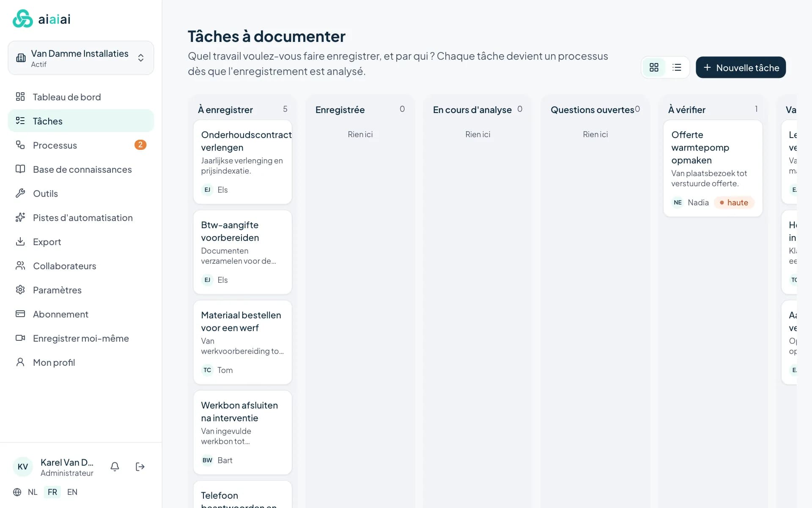Switch language to NL
This screenshot has width=812, height=508.
[33, 492]
